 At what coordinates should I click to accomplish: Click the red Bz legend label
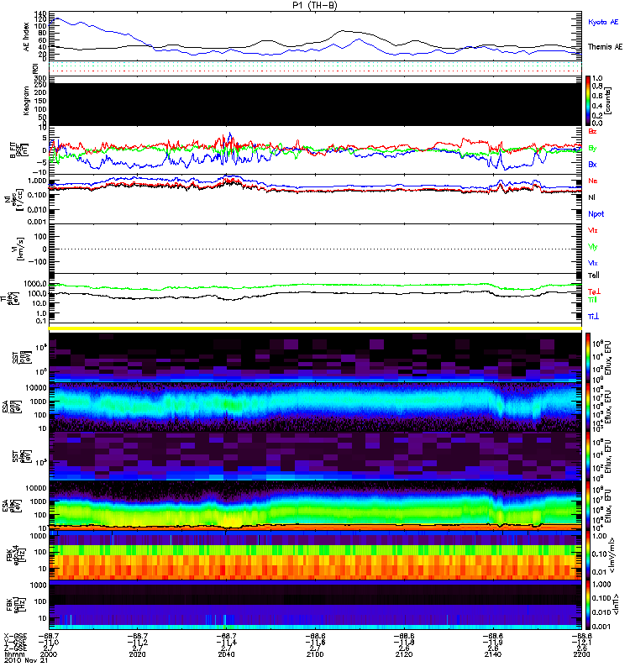point(592,131)
